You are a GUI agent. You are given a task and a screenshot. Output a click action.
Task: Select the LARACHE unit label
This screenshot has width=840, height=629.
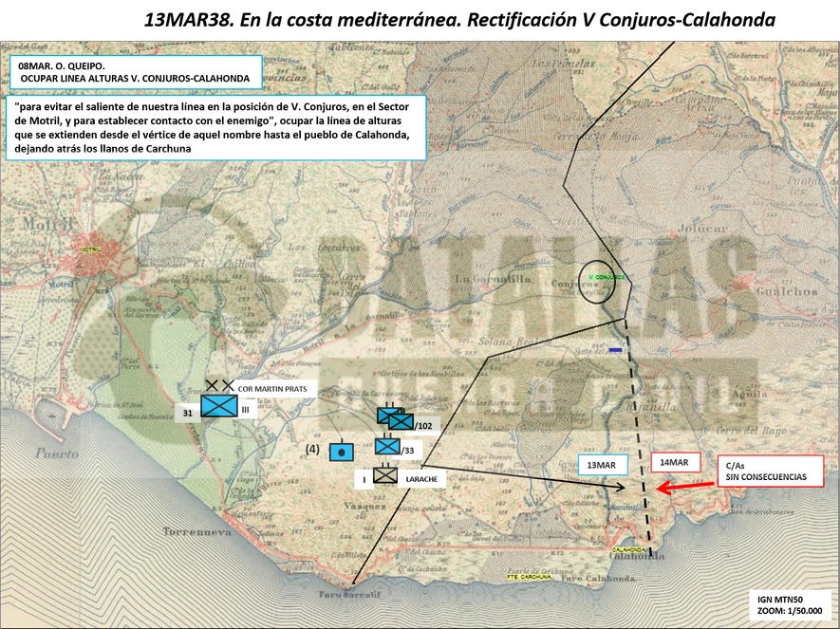click(421, 479)
